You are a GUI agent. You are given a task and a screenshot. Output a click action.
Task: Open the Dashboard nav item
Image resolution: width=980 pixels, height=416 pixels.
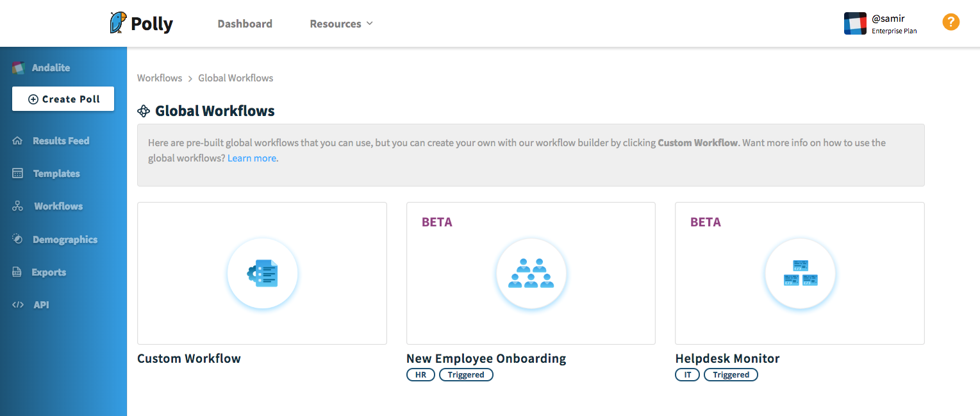245,24
